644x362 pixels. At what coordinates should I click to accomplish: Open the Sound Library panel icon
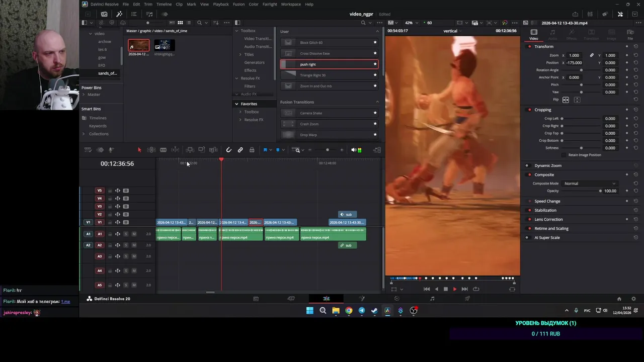pos(149,14)
